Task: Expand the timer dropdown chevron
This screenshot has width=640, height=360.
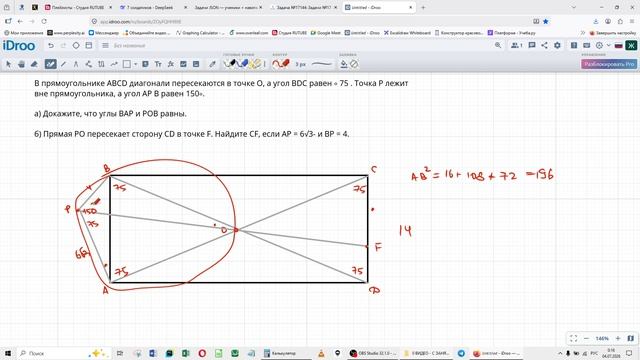Action: pyautogui.click(x=609, y=45)
